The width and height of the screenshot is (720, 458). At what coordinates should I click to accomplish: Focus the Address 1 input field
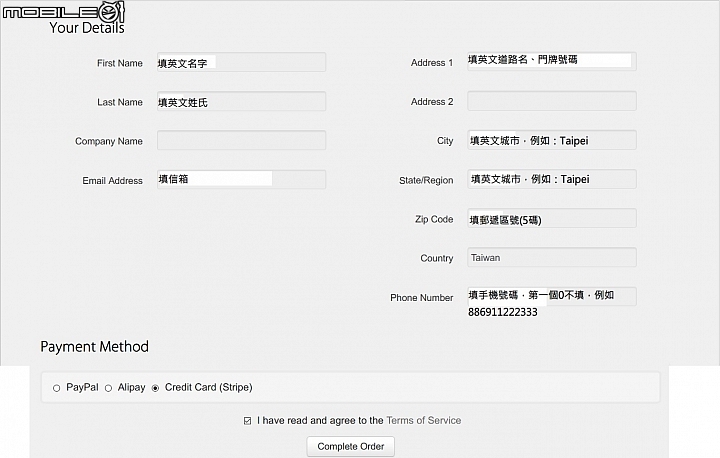point(552,61)
